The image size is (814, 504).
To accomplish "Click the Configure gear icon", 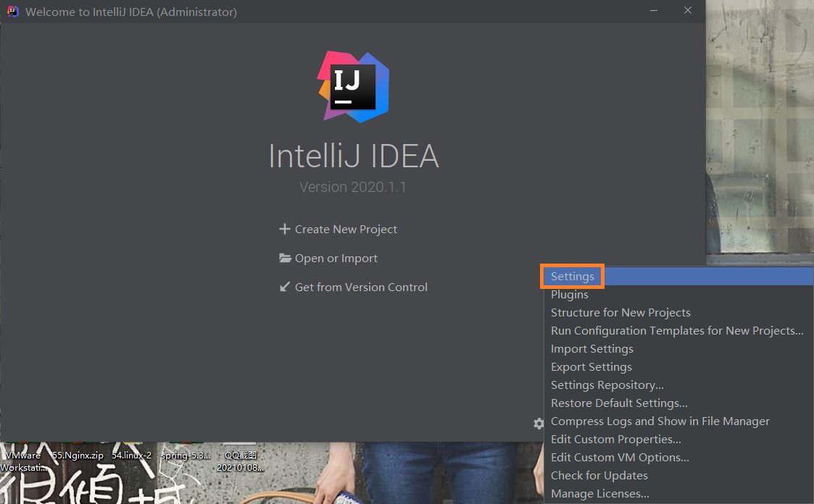I will point(539,424).
